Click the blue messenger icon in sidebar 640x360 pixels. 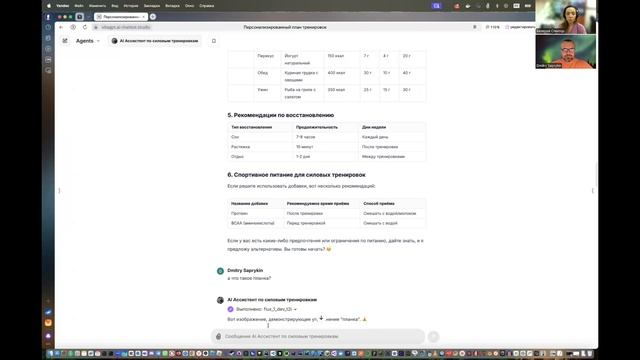tap(48, 312)
